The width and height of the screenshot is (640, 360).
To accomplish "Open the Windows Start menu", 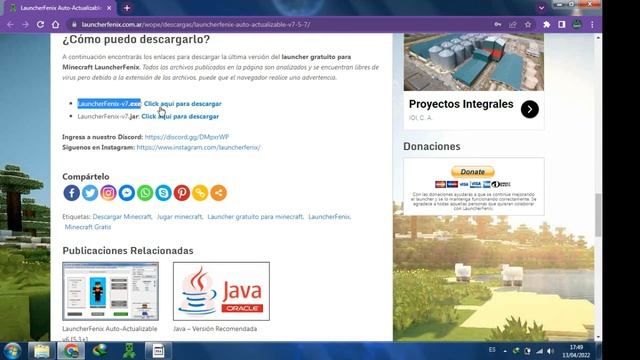I will pyautogui.click(x=12, y=351).
